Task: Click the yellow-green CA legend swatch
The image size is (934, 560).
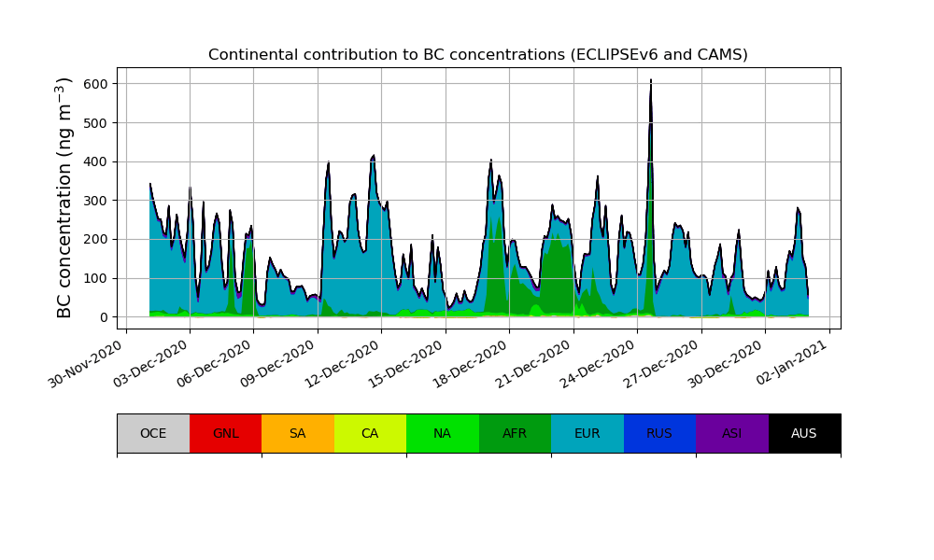Action: [370, 433]
